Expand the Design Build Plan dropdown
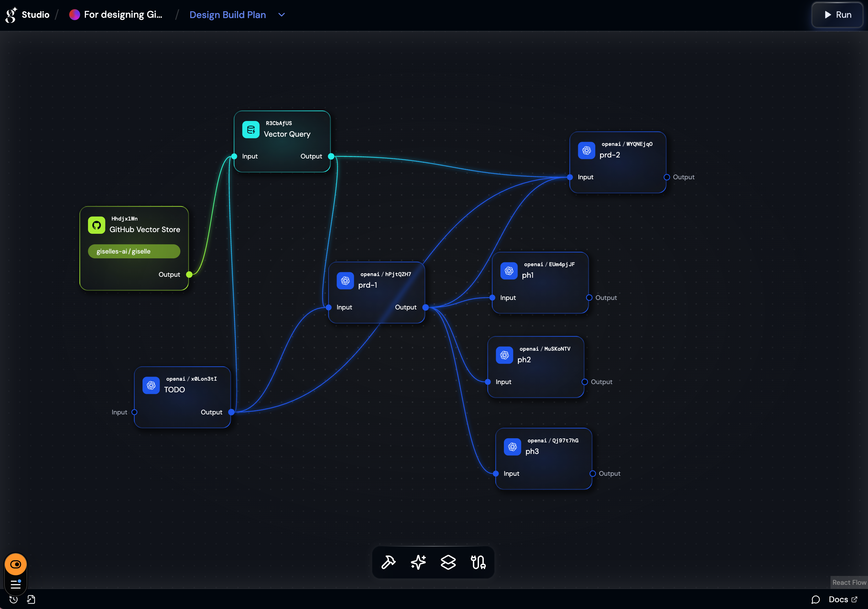The width and height of the screenshot is (868, 609). point(281,15)
